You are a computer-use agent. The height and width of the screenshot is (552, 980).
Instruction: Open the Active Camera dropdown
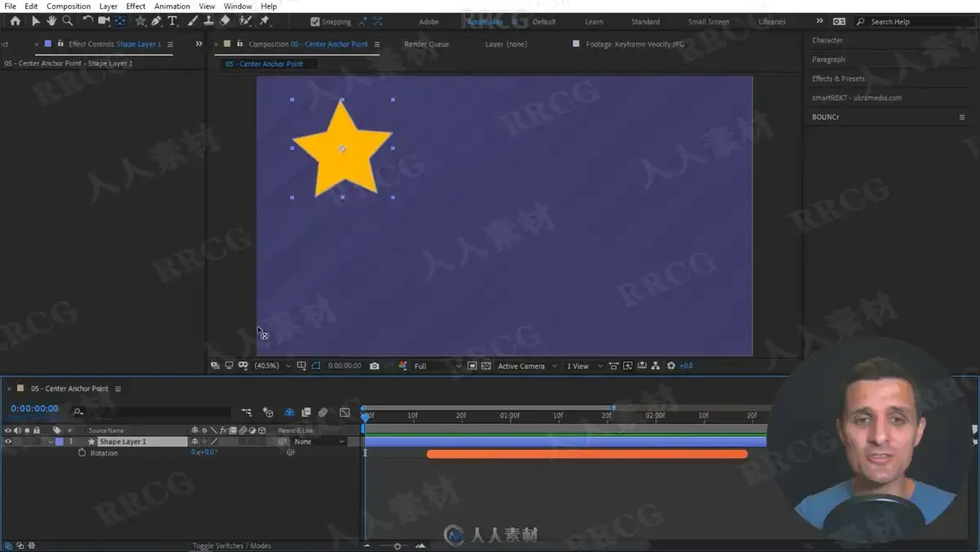[x=528, y=366]
